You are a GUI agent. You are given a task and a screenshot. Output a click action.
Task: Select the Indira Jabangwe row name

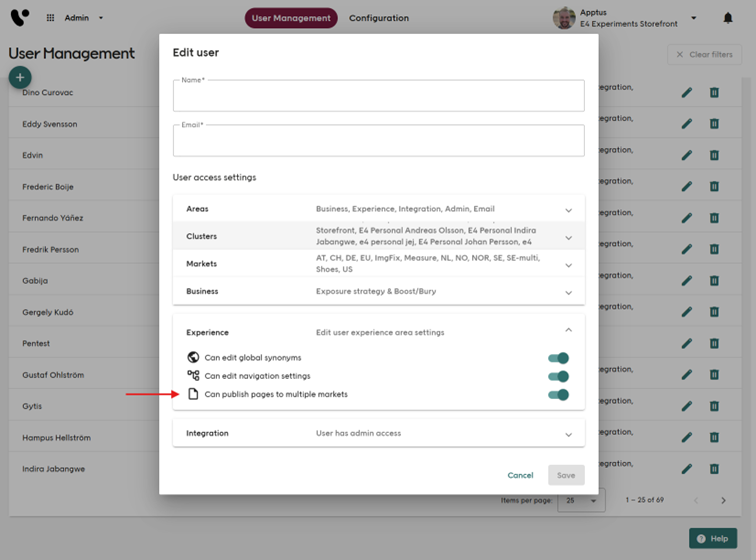54,469
